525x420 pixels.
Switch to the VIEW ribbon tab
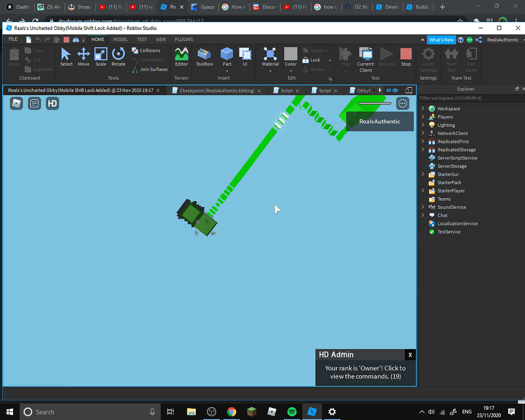[x=161, y=39]
